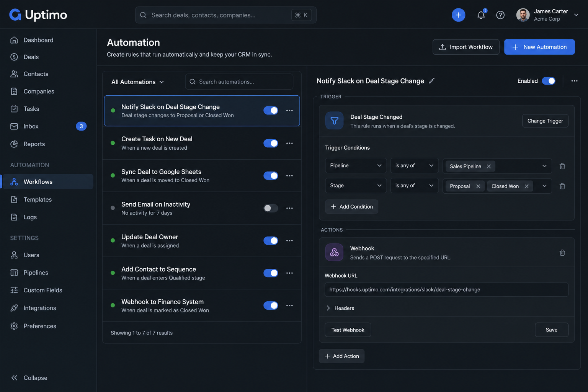Save the webhook action
Screen dimensions: 588x392
(551, 330)
